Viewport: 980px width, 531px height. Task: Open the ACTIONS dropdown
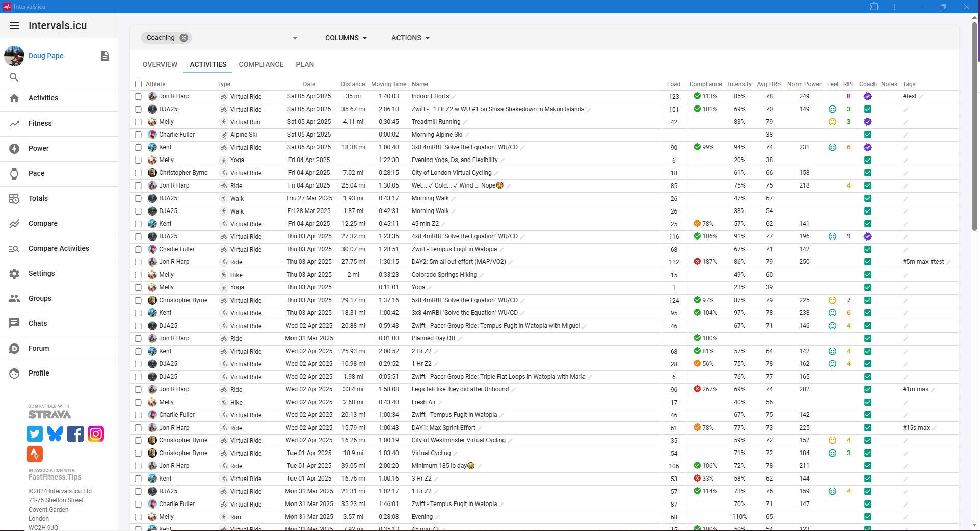tap(410, 38)
